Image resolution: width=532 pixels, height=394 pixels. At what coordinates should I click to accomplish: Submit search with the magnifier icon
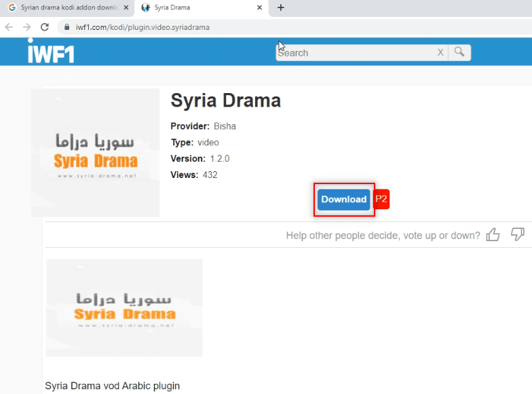click(x=459, y=52)
